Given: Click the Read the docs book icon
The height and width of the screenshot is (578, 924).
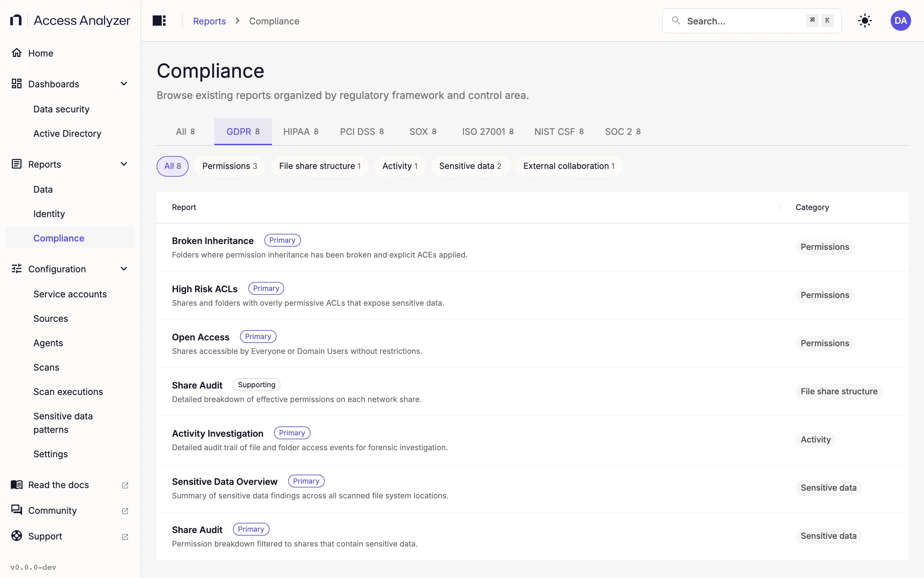Looking at the screenshot, I should 16,485.
